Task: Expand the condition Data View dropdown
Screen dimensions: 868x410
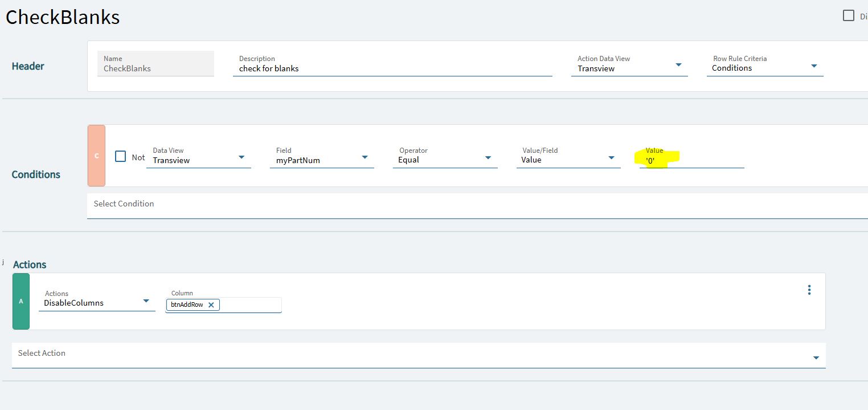Action: click(x=241, y=157)
